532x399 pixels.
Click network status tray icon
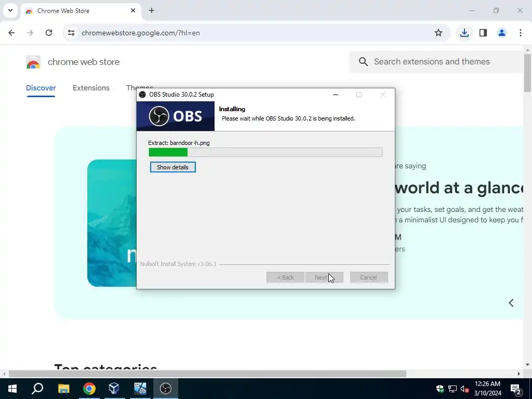coord(453,389)
